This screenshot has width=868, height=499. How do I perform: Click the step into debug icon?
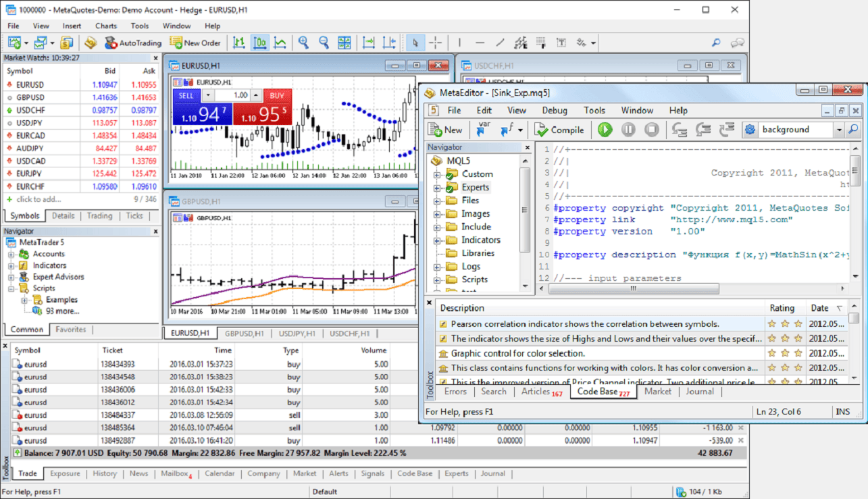pyautogui.click(x=679, y=130)
